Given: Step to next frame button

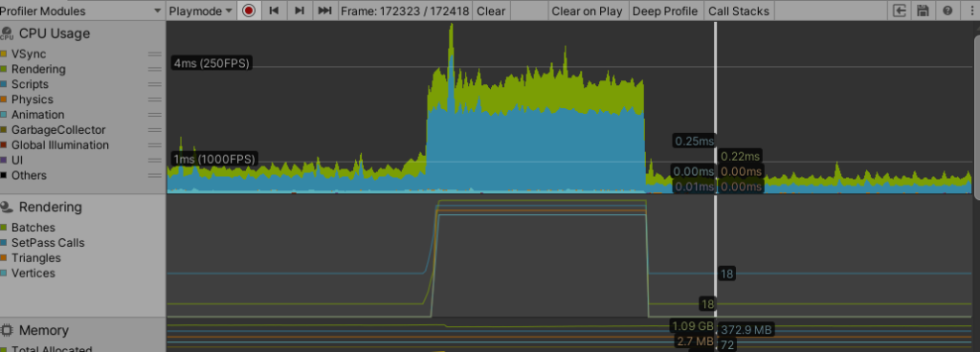Looking at the screenshot, I should (x=300, y=11).
